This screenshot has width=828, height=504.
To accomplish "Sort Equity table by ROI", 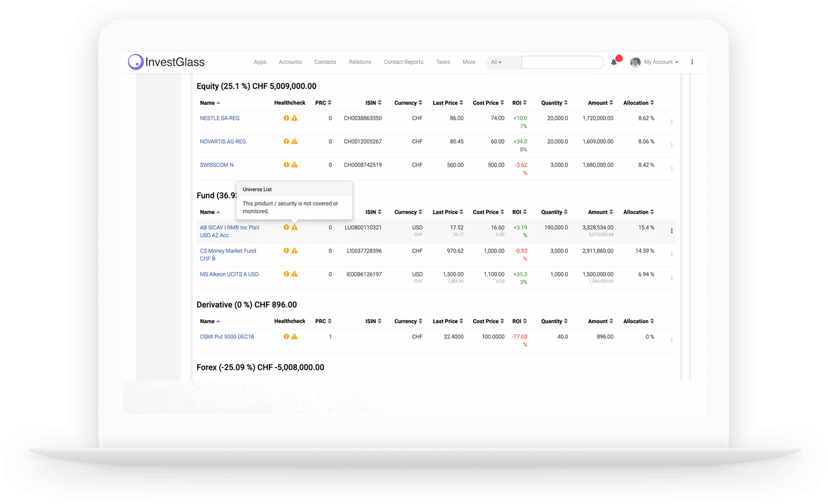I will (519, 103).
